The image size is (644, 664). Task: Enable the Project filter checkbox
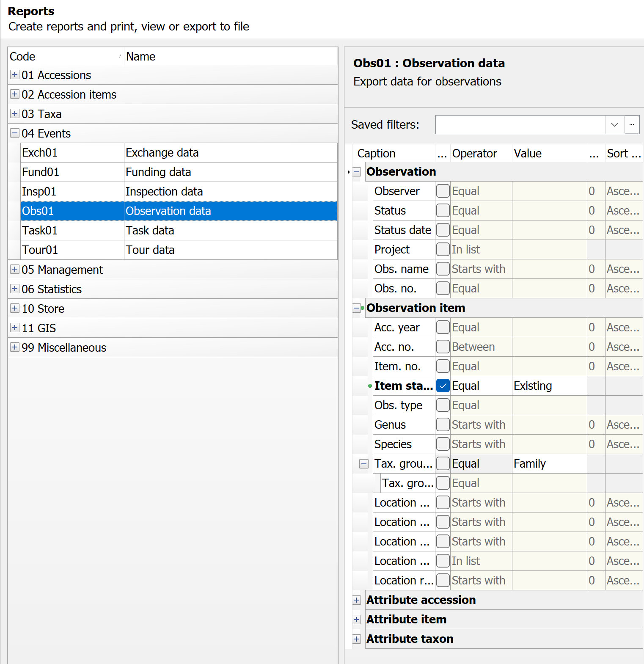443,250
